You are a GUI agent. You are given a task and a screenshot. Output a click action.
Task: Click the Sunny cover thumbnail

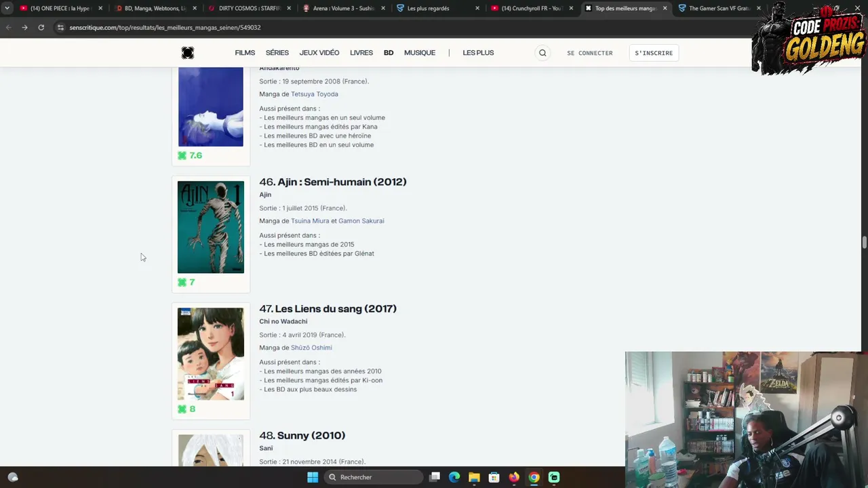point(211,450)
